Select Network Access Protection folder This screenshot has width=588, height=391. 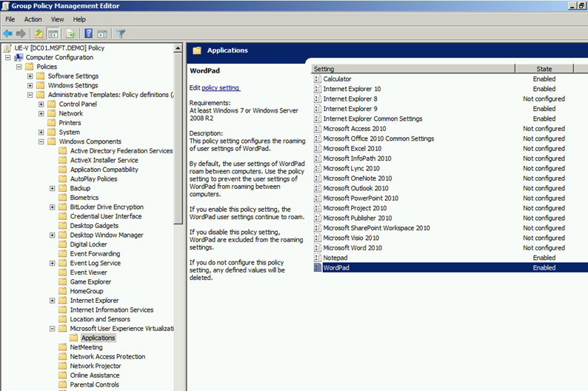click(x=107, y=356)
